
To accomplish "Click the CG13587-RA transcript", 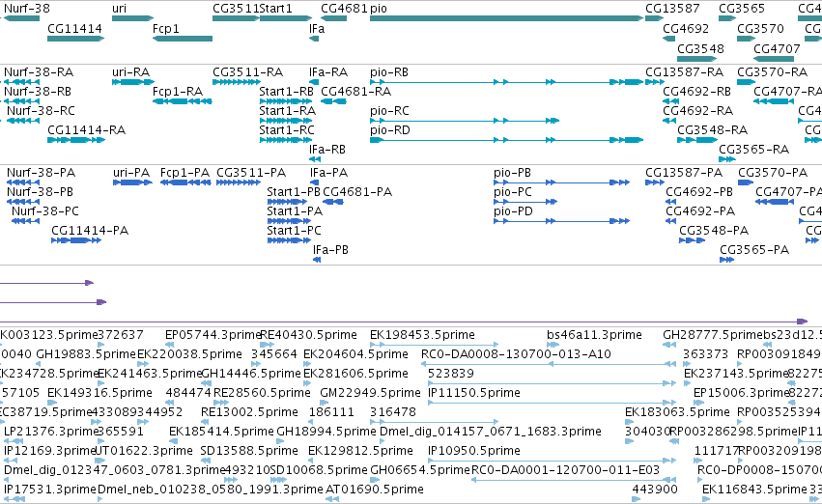I will [655, 82].
